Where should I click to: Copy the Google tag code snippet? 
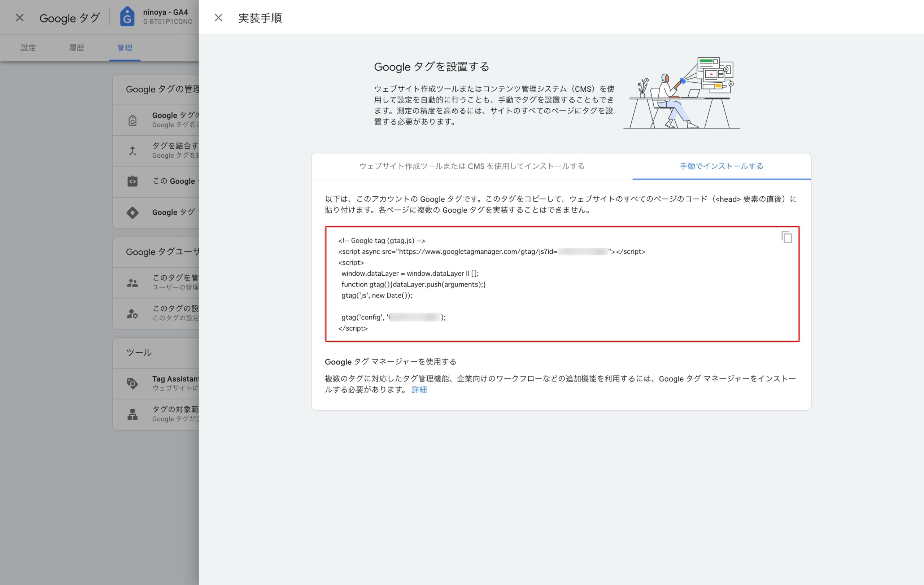click(786, 237)
